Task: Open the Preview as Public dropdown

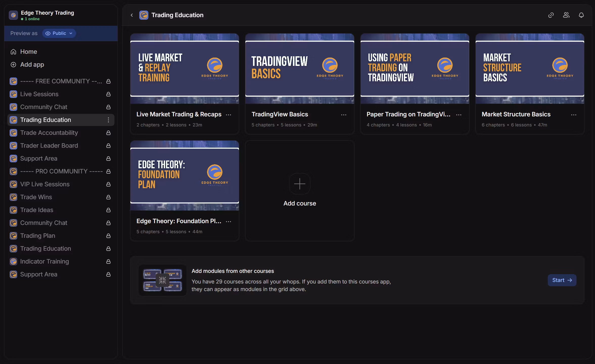Action: pyautogui.click(x=59, y=33)
